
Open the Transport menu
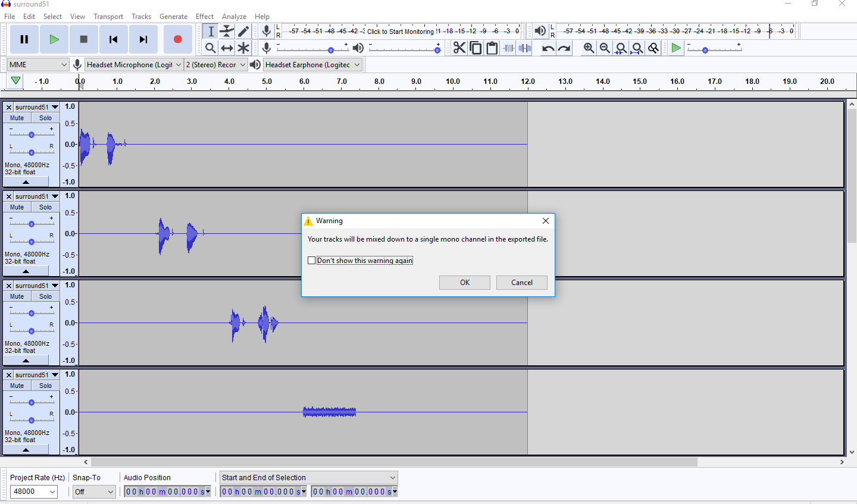108,16
